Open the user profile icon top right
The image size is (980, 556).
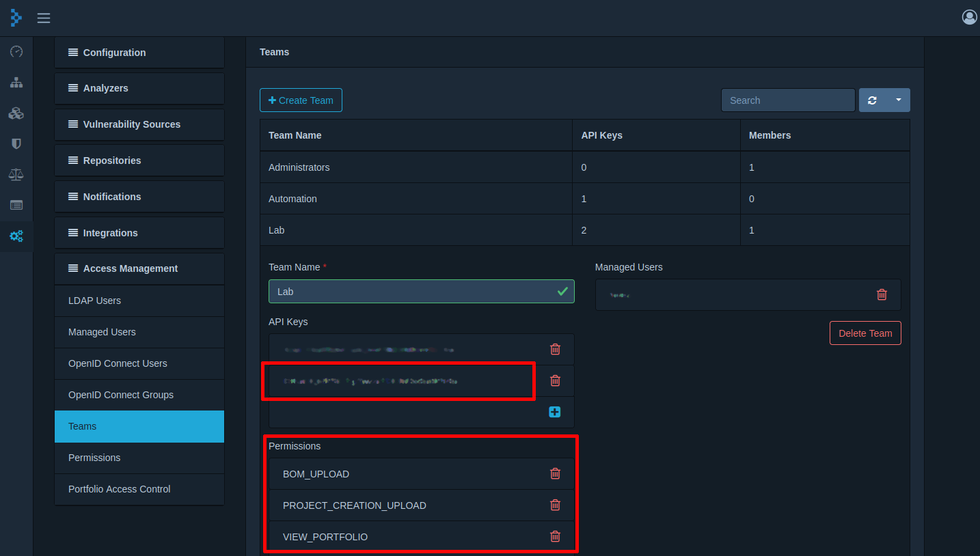coord(968,17)
